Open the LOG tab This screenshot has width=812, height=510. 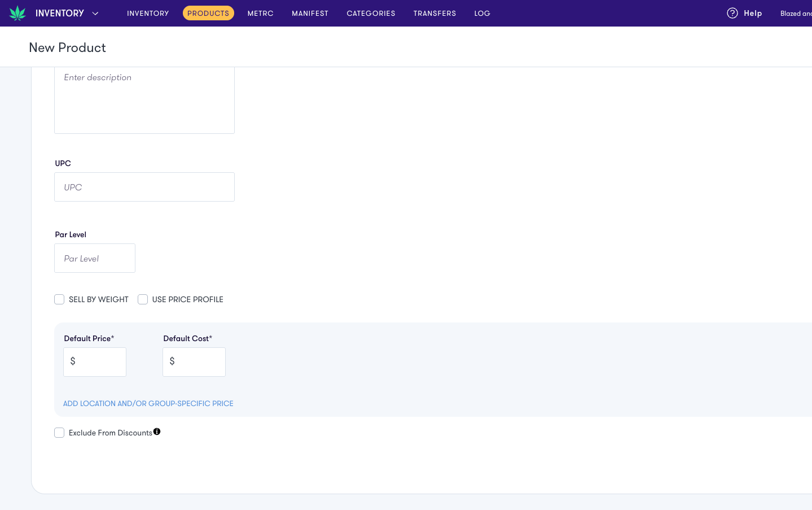[x=482, y=13]
